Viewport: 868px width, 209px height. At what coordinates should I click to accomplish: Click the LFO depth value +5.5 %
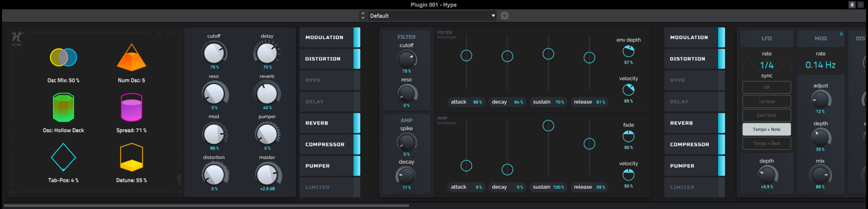click(767, 187)
